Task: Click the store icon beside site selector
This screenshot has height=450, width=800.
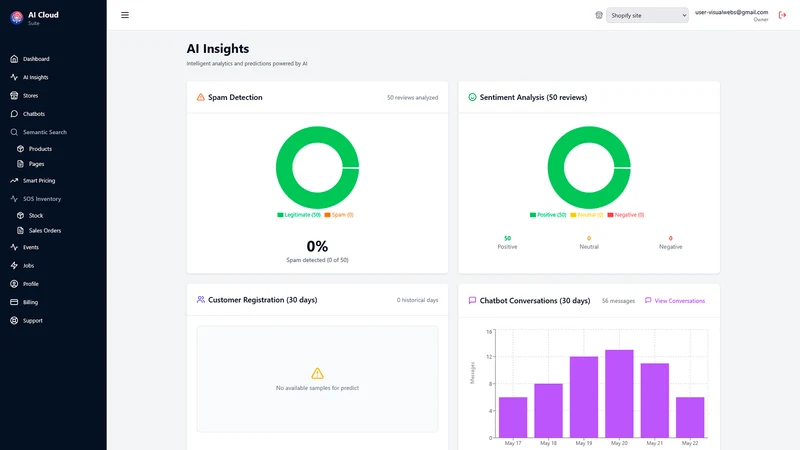Action: tap(599, 15)
